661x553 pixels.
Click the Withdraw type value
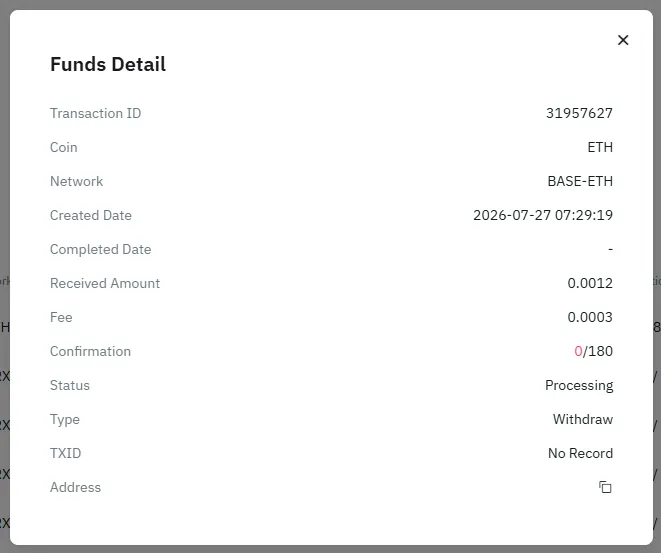tap(583, 419)
